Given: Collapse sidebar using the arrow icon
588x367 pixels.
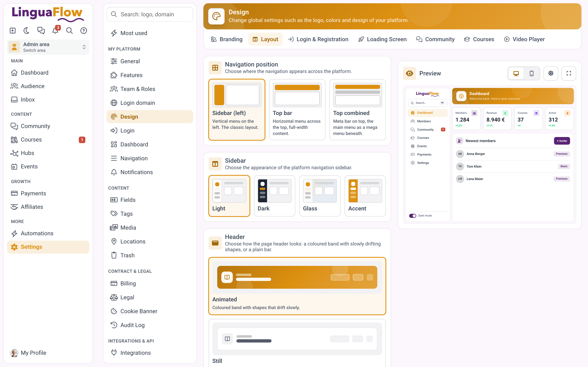Looking at the screenshot, I should (x=13, y=31).
